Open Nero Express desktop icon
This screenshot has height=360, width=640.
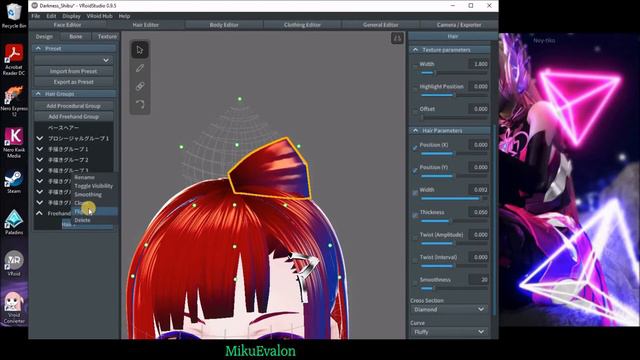click(x=14, y=101)
